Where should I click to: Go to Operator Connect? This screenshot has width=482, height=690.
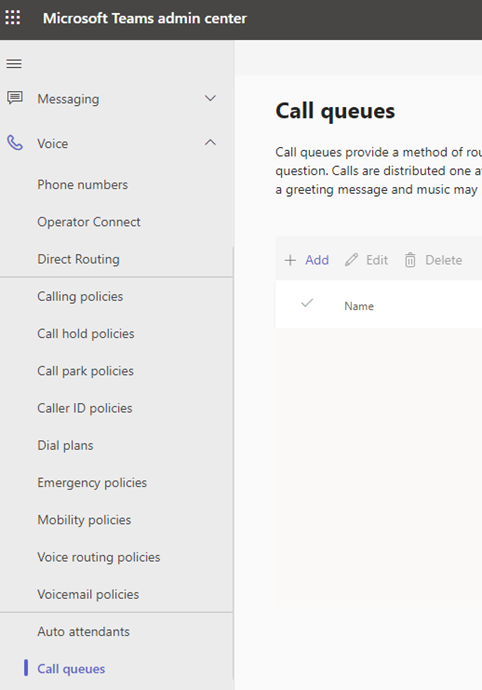pyautogui.click(x=89, y=222)
